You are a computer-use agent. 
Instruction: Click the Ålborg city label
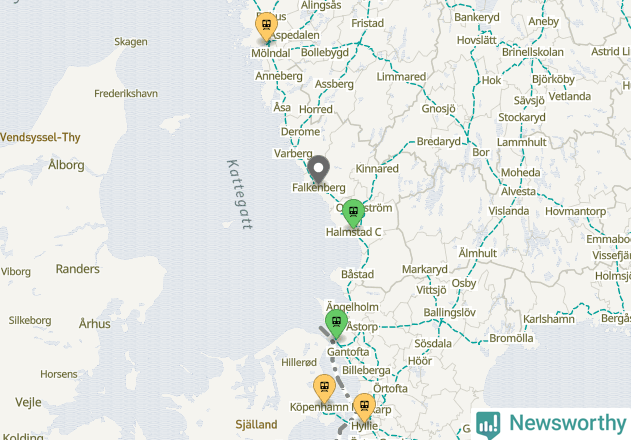pyautogui.click(x=66, y=165)
